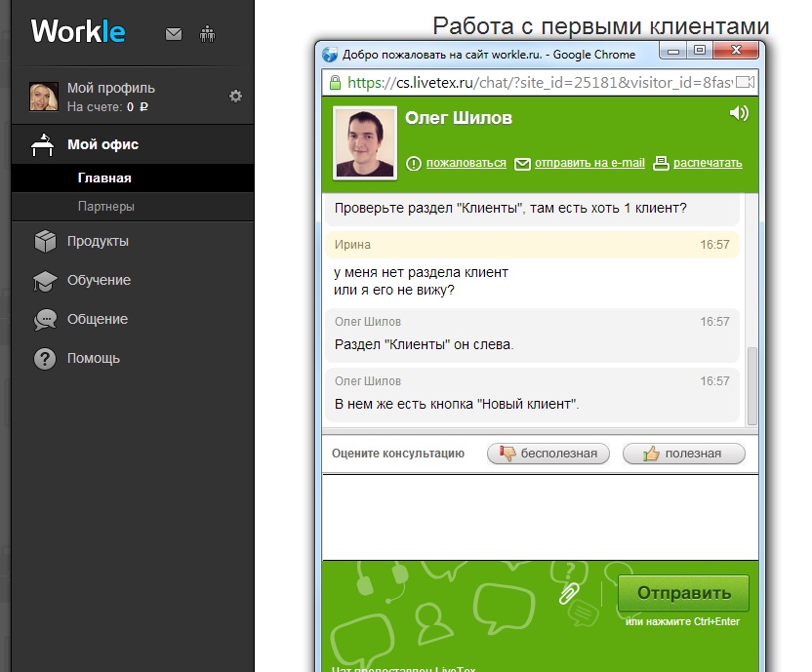Click the icon at address bar end
Image resolution: width=812 pixels, height=672 pixels.
[745, 82]
